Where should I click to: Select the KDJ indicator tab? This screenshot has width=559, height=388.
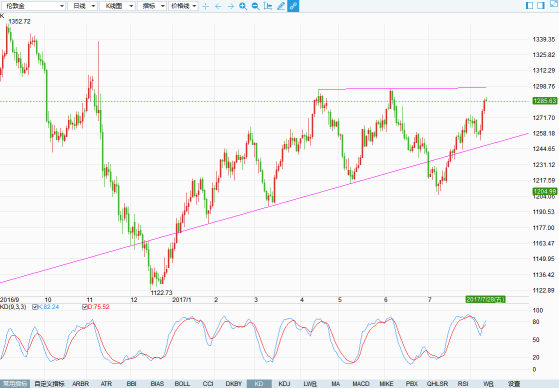click(x=284, y=384)
